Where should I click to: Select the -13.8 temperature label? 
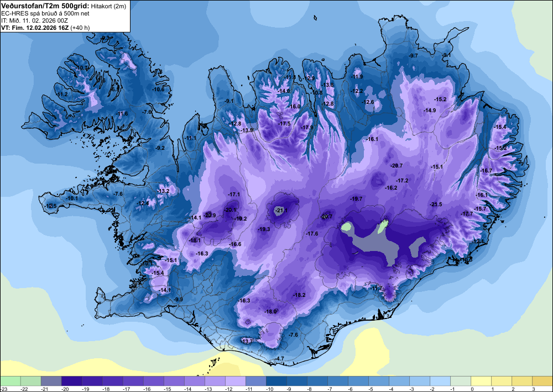(x=327, y=85)
